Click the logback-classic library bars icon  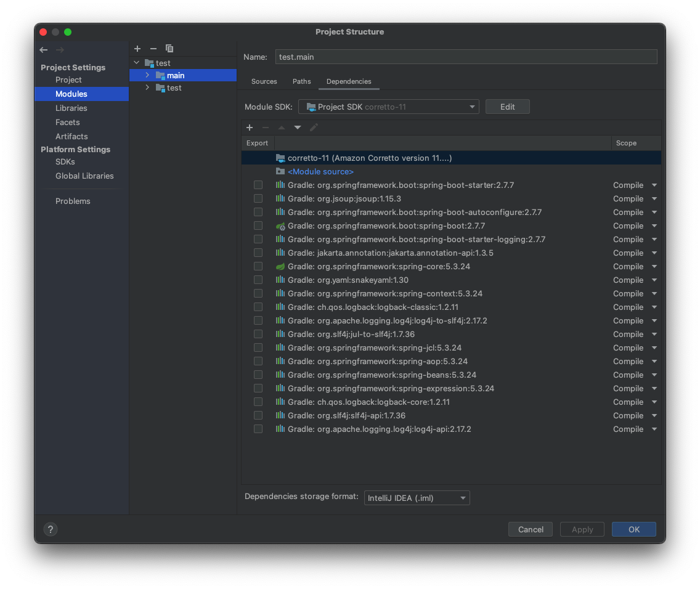click(x=280, y=307)
